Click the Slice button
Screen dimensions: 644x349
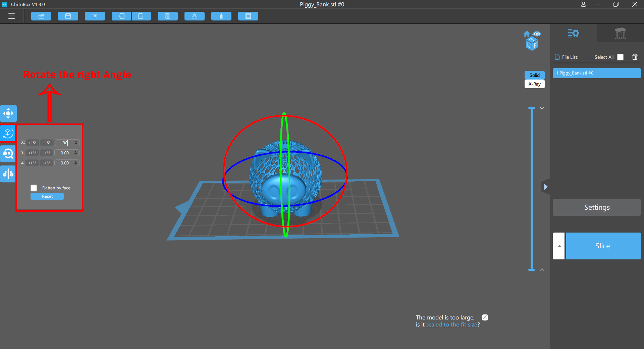click(603, 246)
